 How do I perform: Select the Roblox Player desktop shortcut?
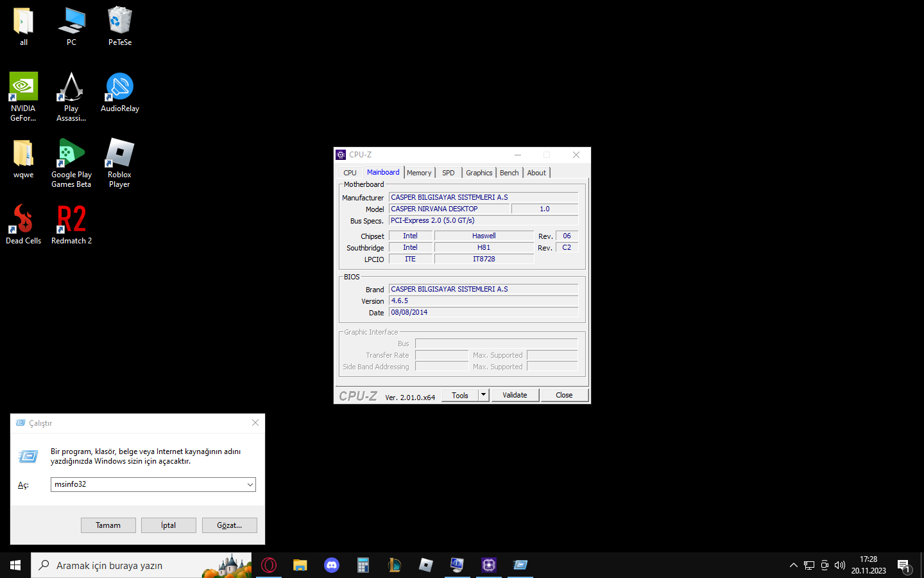click(120, 163)
